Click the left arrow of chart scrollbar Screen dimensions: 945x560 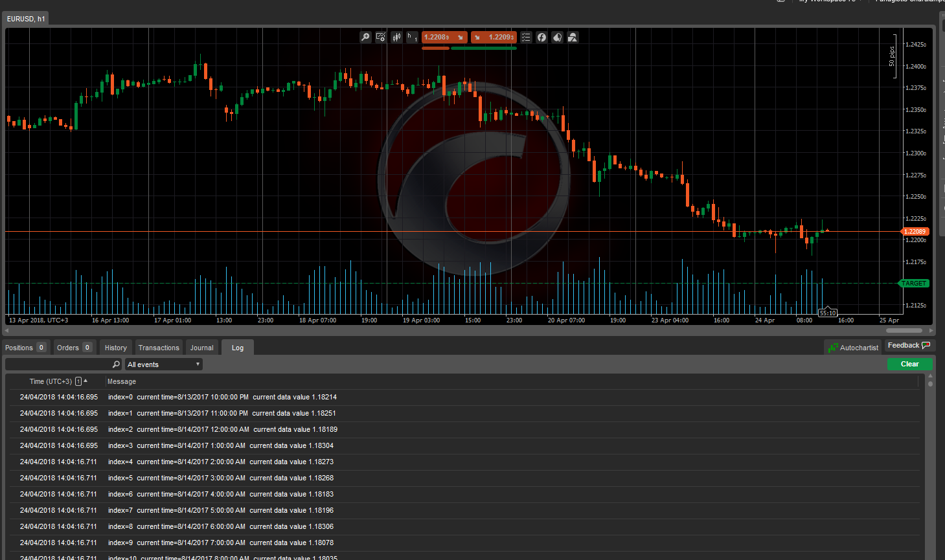(7, 331)
